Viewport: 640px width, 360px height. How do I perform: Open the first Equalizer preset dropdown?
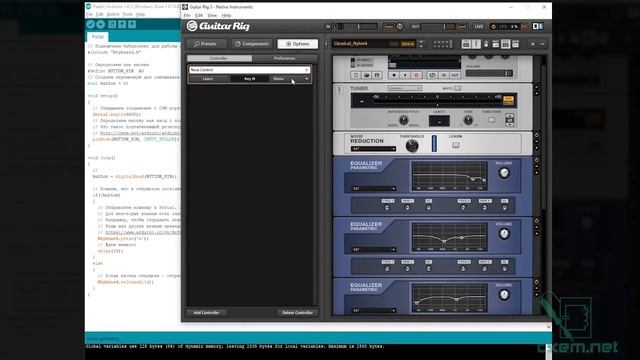[373, 189]
